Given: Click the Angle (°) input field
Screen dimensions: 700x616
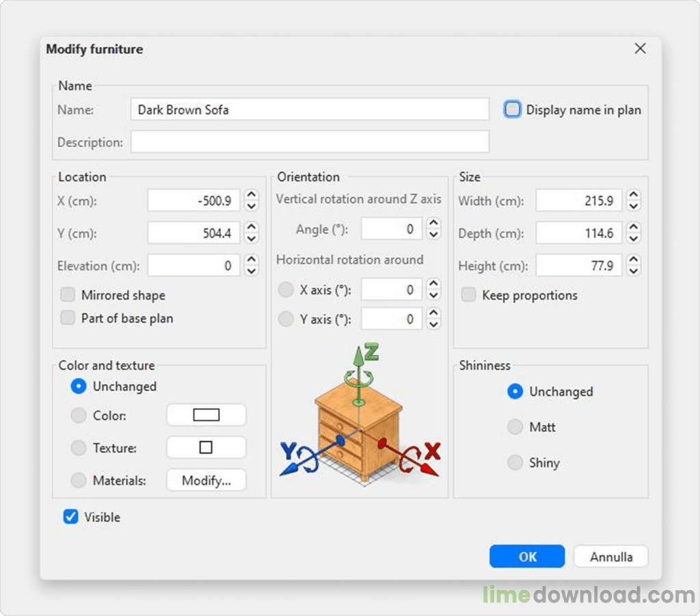Looking at the screenshot, I should tap(392, 228).
